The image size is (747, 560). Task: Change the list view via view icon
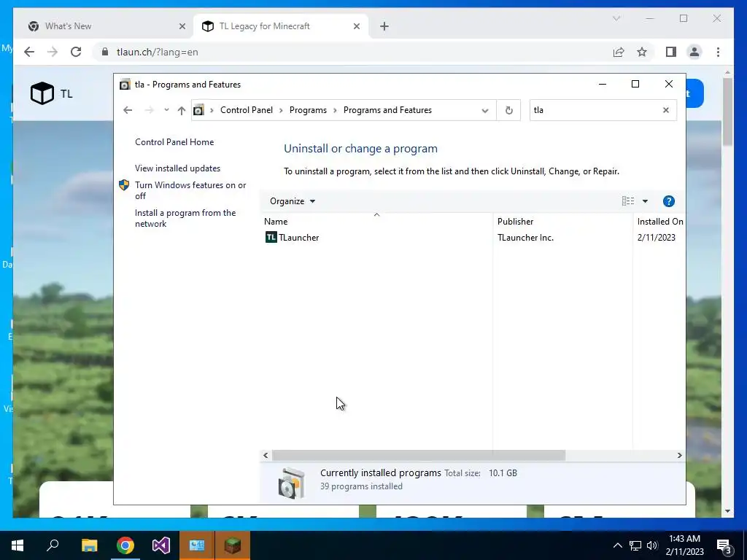pos(628,201)
